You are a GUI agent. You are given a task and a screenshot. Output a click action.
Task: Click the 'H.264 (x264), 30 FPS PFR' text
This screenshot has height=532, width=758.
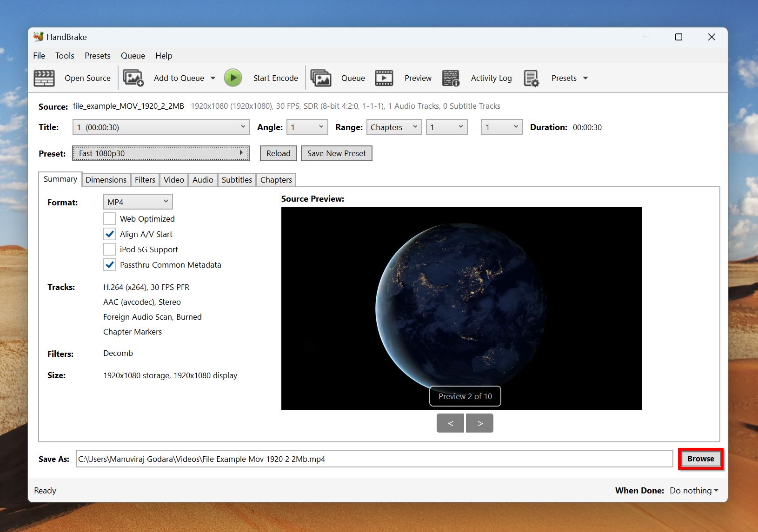(x=146, y=287)
